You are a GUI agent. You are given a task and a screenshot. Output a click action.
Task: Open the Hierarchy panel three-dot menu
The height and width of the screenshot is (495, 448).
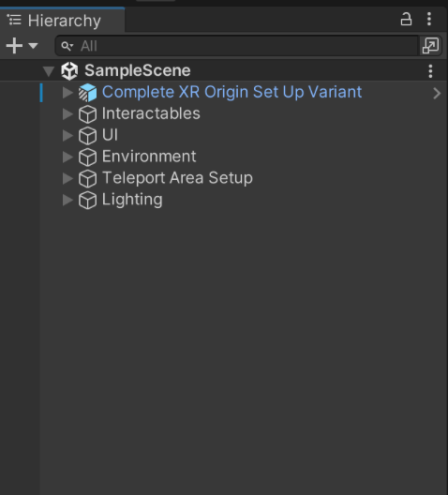(429, 20)
